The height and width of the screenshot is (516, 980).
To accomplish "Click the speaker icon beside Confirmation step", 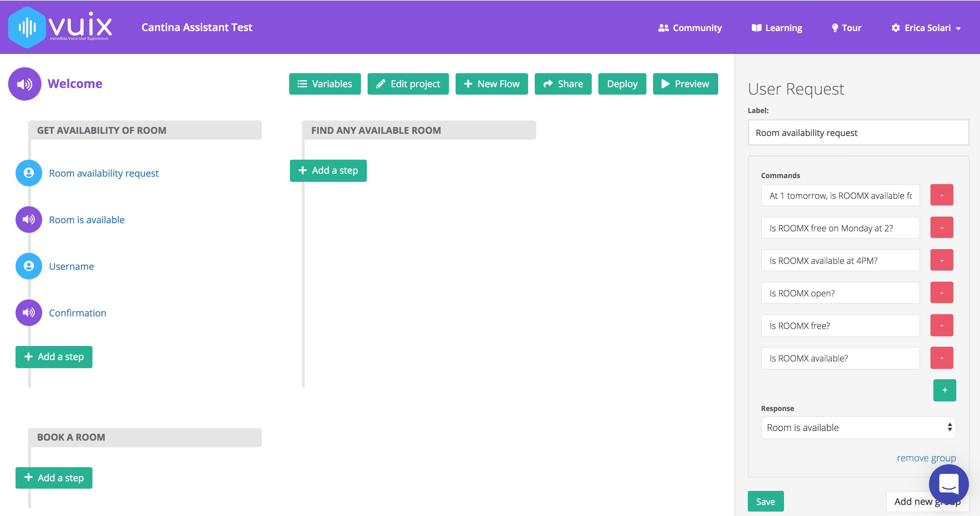I will point(28,313).
